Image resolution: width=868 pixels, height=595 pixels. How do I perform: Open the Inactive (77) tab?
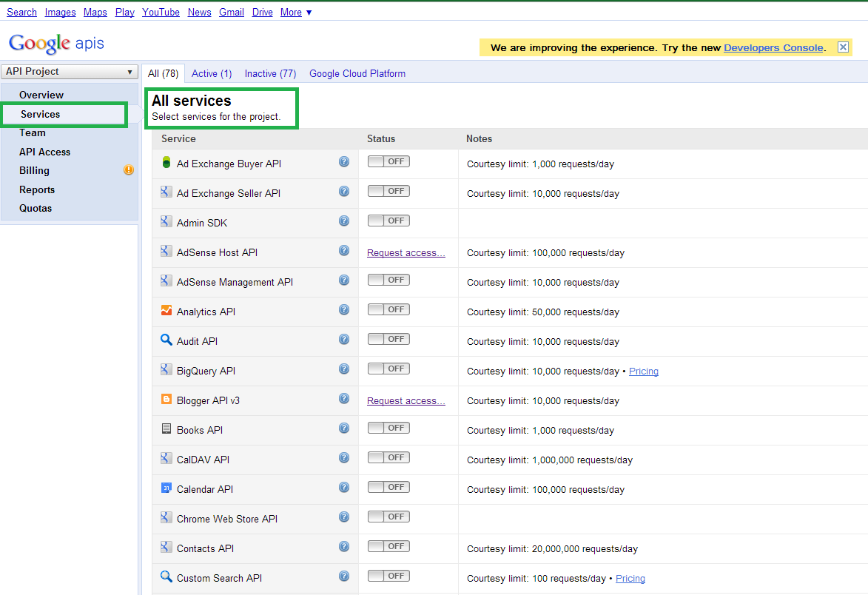point(270,73)
